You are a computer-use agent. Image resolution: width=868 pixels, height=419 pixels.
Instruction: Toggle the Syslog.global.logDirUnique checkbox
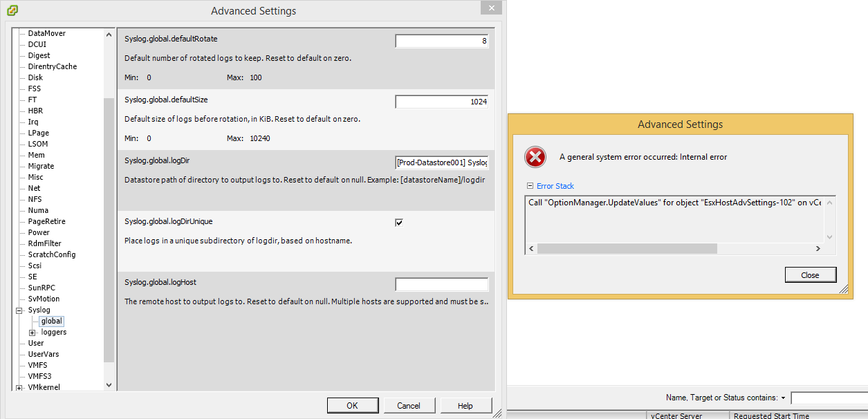click(x=399, y=222)
